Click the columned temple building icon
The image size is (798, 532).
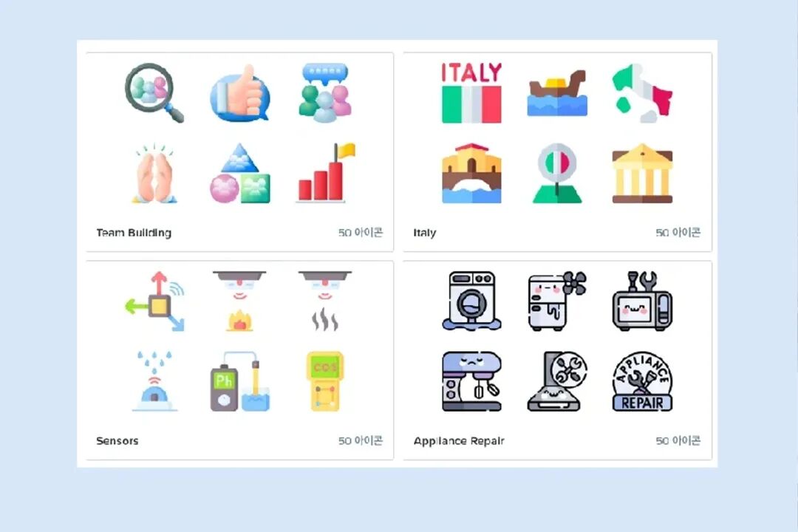click(x=642, y=174)
